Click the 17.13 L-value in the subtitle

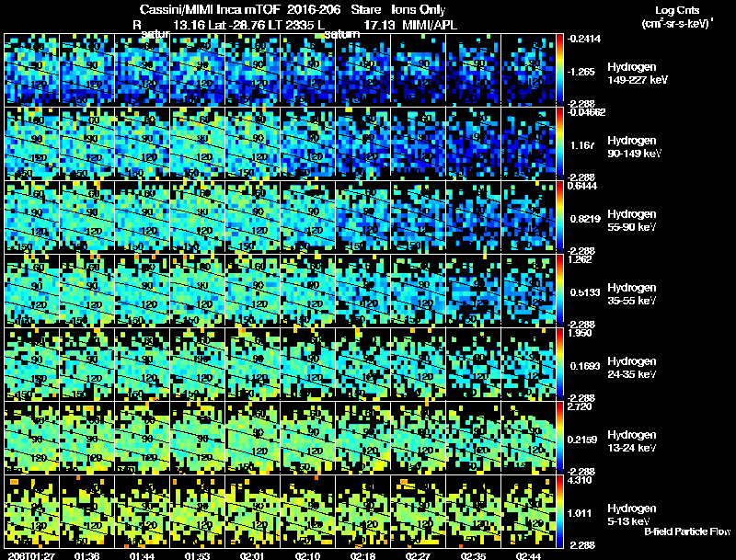pos(379,25)
